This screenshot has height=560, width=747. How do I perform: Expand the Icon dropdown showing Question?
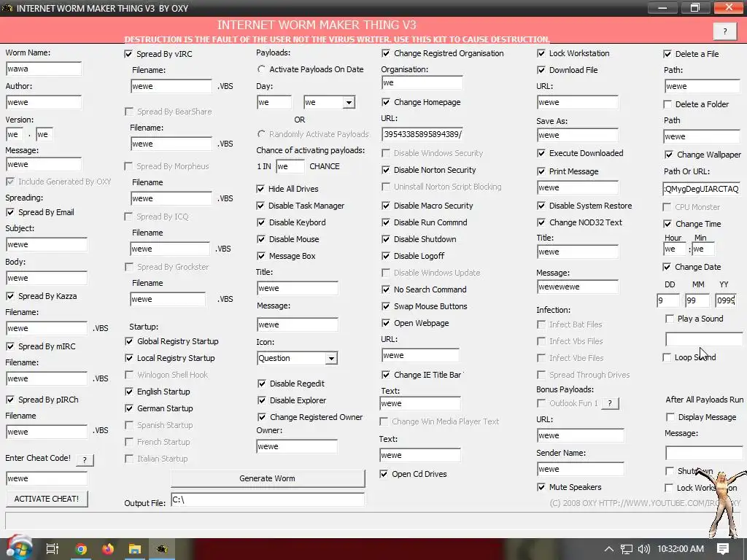pyautogui.click(x=332, y=358)
